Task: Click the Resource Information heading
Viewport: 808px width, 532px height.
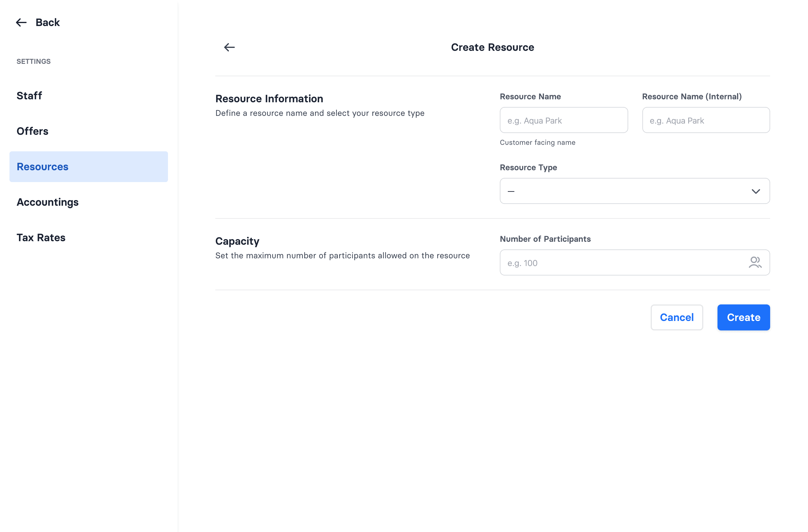Action: point(269,99)
